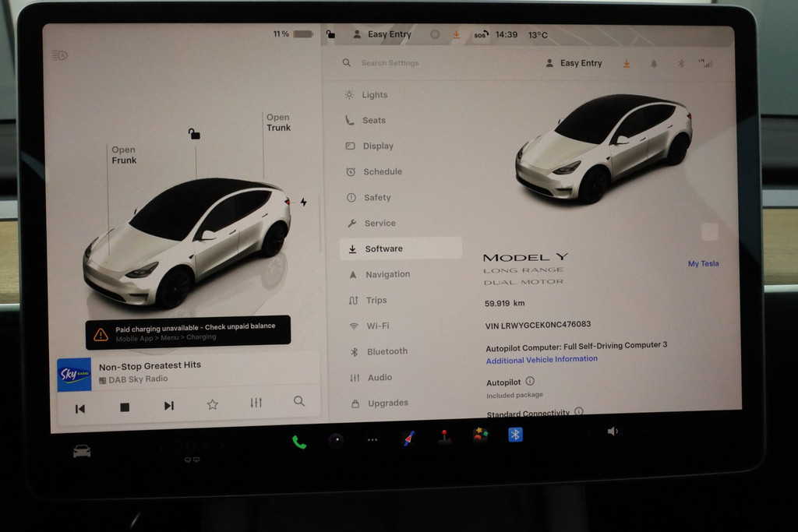Image resolution: width=798 pixels, height=532 pixels.
Task: Tap the charging bolt icon beside the car
Action: tap(303, 203)
